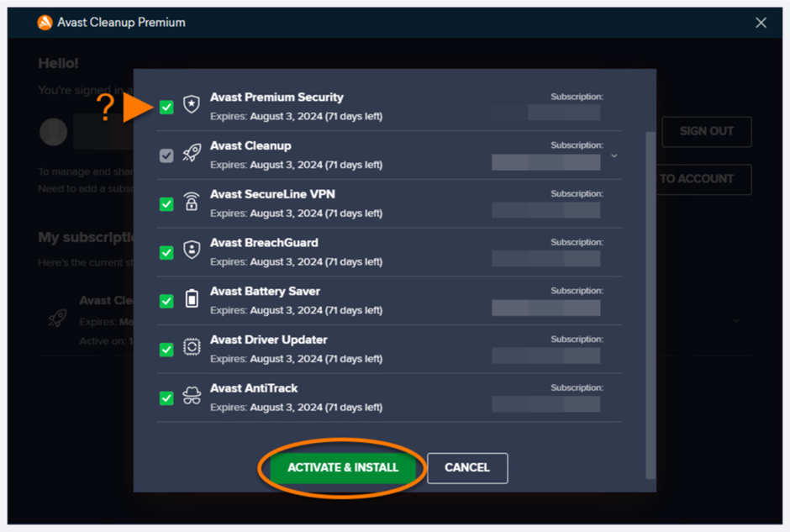Deselect the Avast Battery Saver checkbox
This screenshot has width=790, height=532.
click(166, 300)
